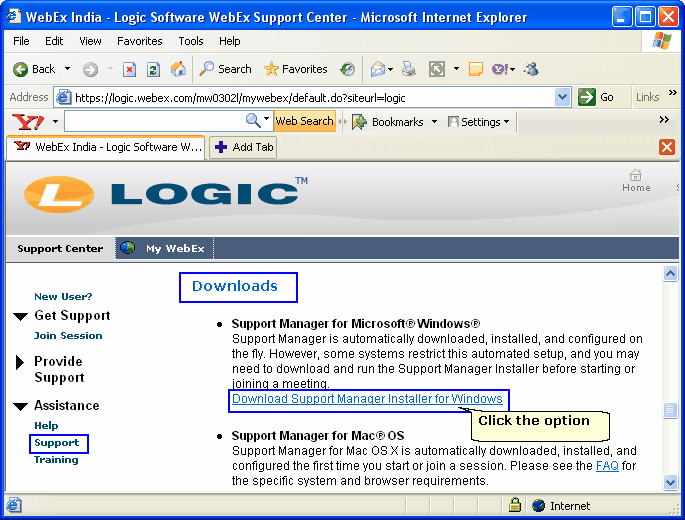The height and width of the screenshot is (520, 685).
Task: Open the Tools menu
Action: pos(190,41)
